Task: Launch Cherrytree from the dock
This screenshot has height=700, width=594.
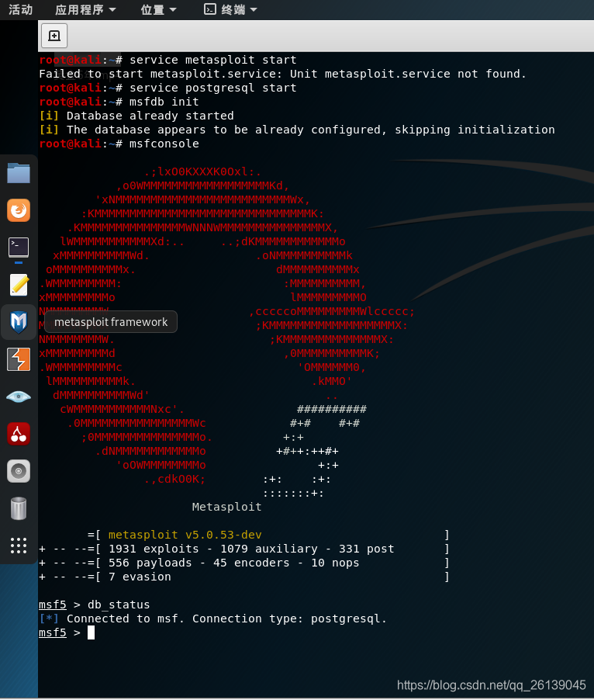Action: click(19, 434)
